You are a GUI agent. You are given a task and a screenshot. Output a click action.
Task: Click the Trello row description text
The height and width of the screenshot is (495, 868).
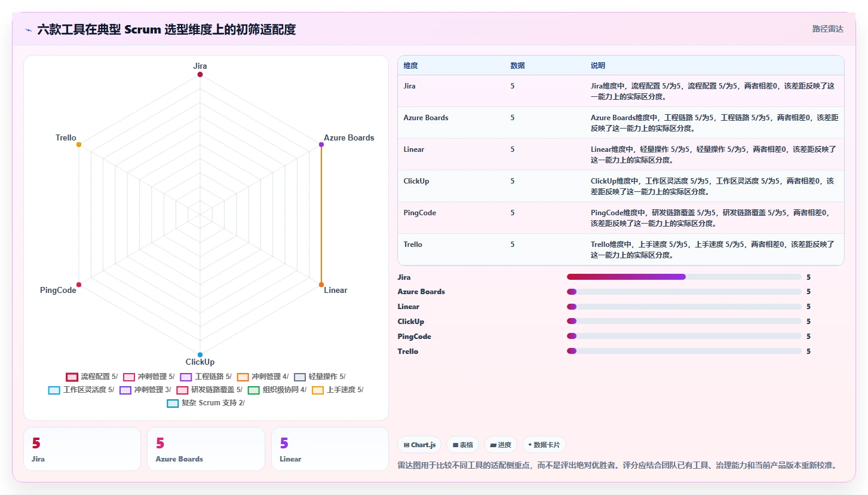pos(713,249)
